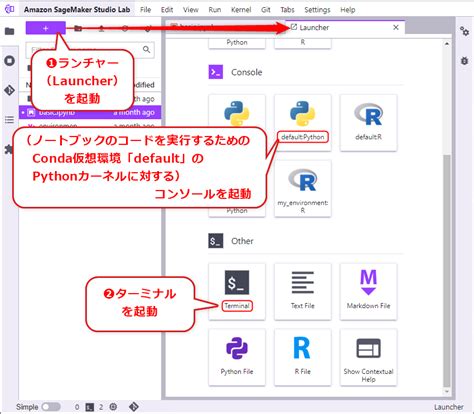Open the File menu
Screen dimensions: 474x414
[145, 10]
